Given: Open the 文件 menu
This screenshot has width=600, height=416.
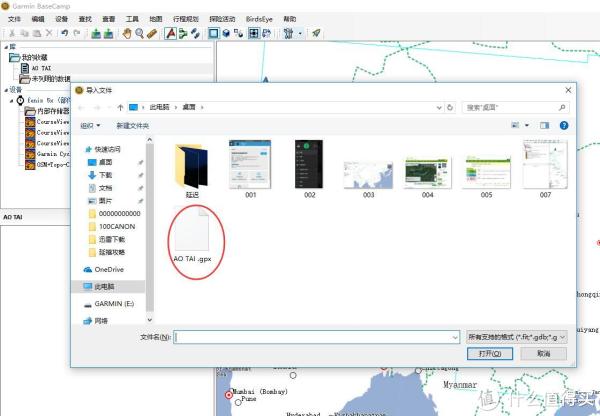Looking at the screenshot, I should tap(14, 19).
